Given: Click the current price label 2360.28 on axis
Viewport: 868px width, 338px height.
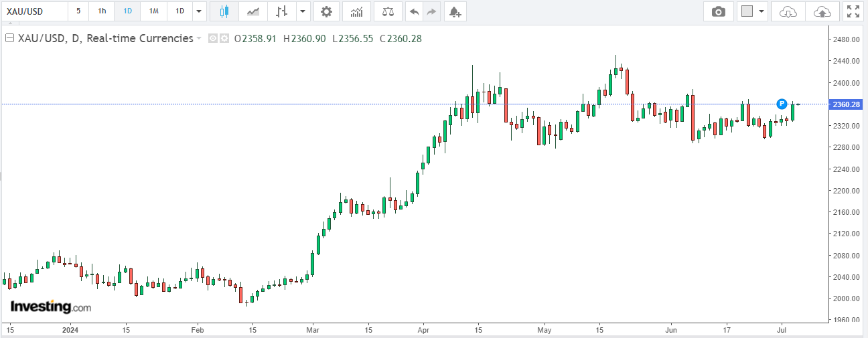Looking at the screenshot, I should [x=846, y=104].
